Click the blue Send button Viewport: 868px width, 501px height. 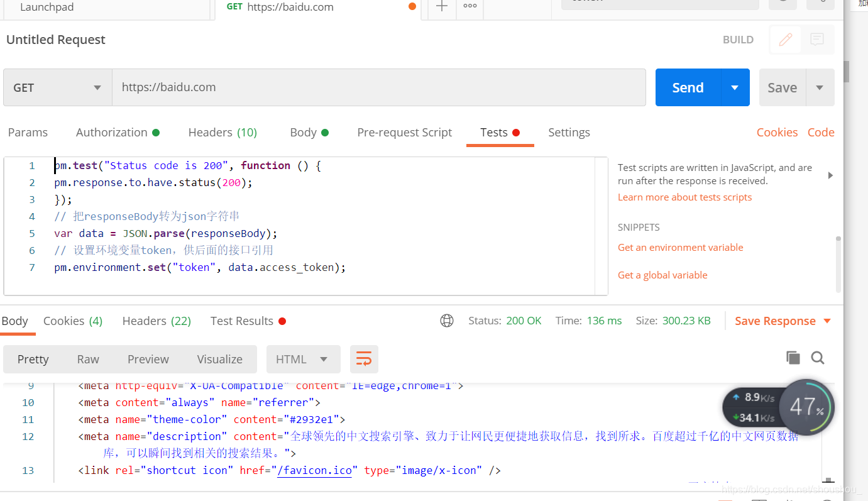(x=688, y=87)
